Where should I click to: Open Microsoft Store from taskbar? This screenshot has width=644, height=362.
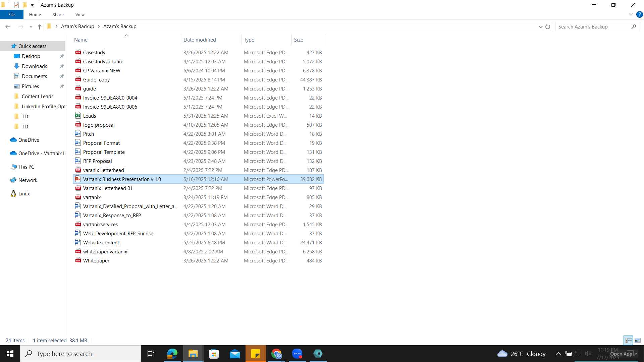[214, 354]
